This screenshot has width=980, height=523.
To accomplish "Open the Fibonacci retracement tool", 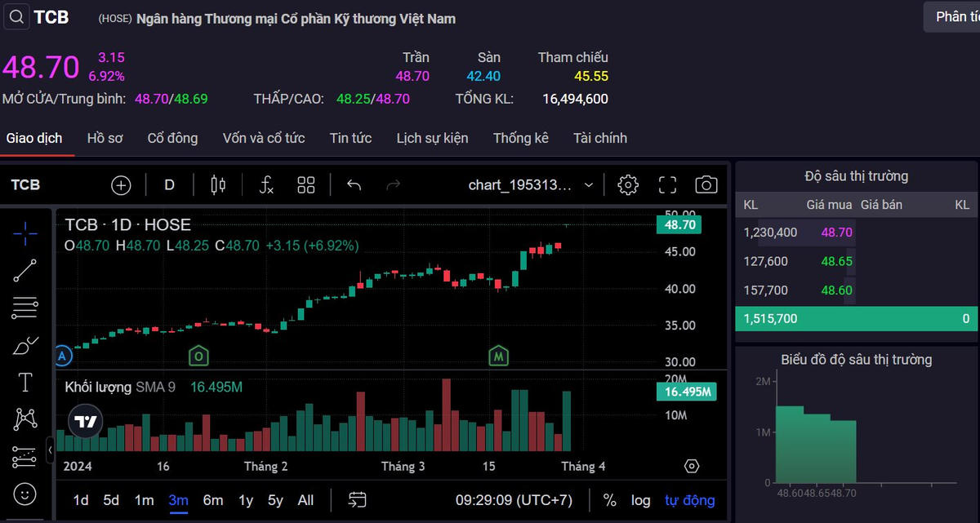I will pos(25,308).
